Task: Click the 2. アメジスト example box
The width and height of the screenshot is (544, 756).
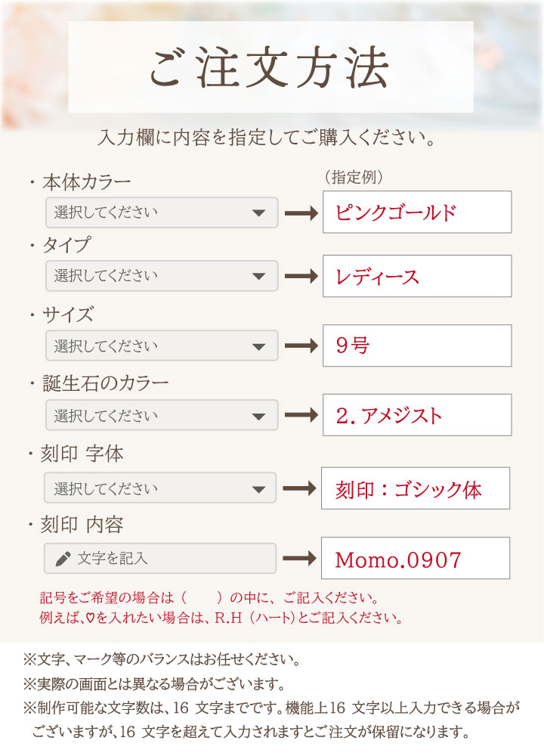Action: pyautogui.click(x=416, y=415)
